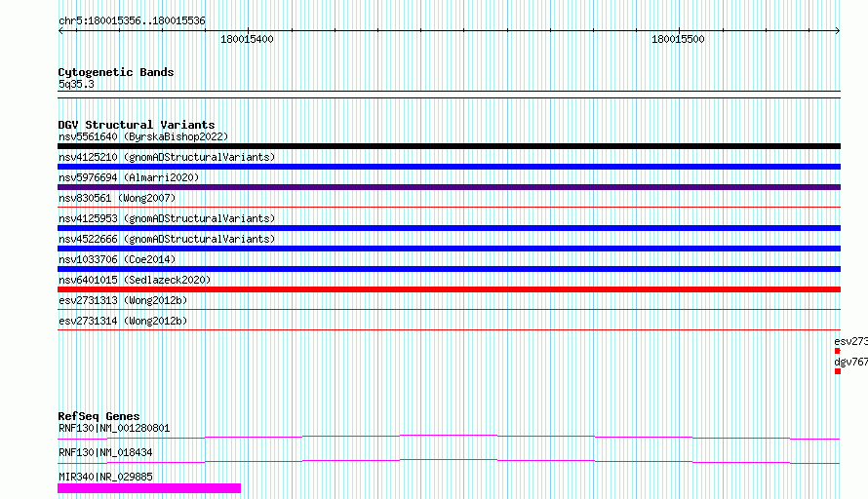Screen dimensions: 868x499
Task: Open the RNF130|NM_018434 gene label
Action: 105,452
